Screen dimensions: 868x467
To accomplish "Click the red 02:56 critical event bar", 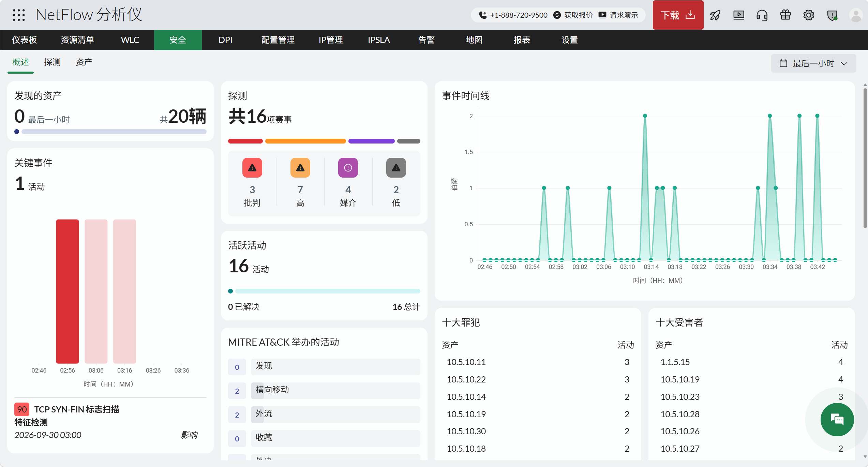I will (x=68, y=291).
